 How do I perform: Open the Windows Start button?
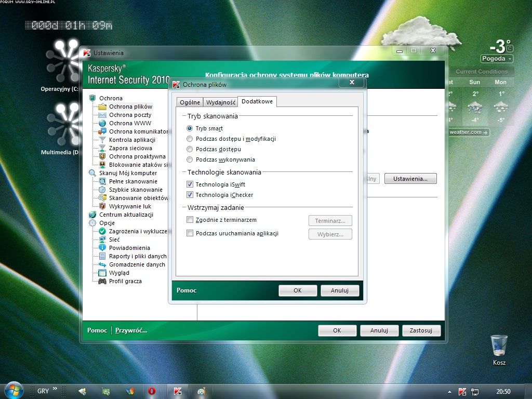(13, 391)
